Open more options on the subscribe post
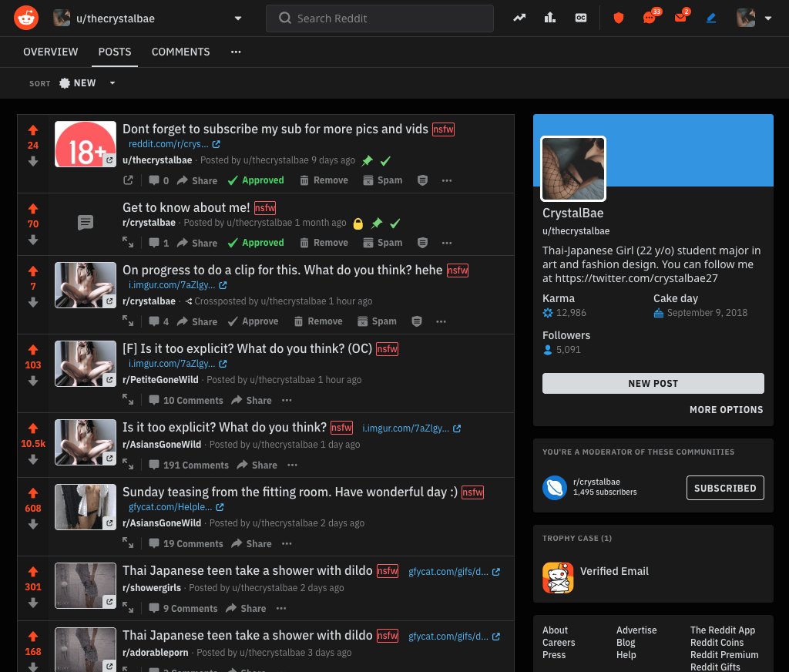The image size is (789, 672). tap(447, 180)
